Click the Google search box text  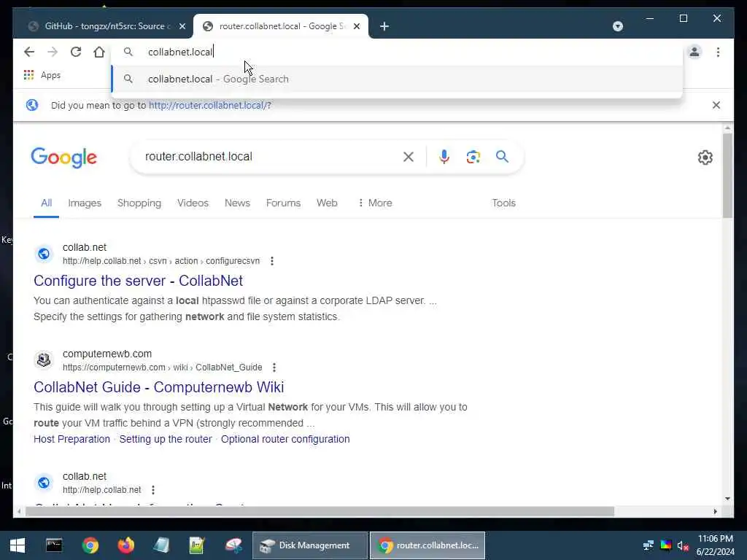(x=198, y=157)
